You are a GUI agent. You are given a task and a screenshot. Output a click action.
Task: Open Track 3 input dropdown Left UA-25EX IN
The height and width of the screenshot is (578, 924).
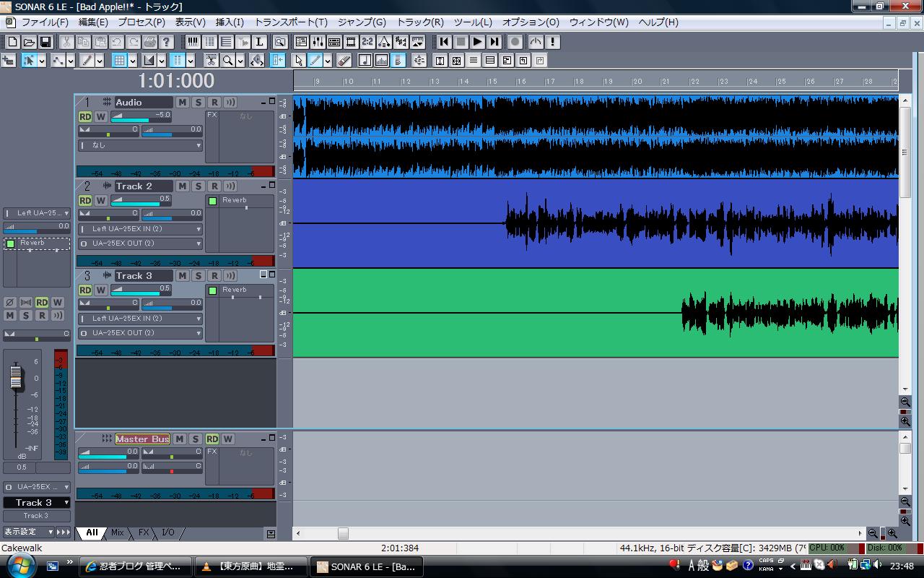tap(140, 319)
